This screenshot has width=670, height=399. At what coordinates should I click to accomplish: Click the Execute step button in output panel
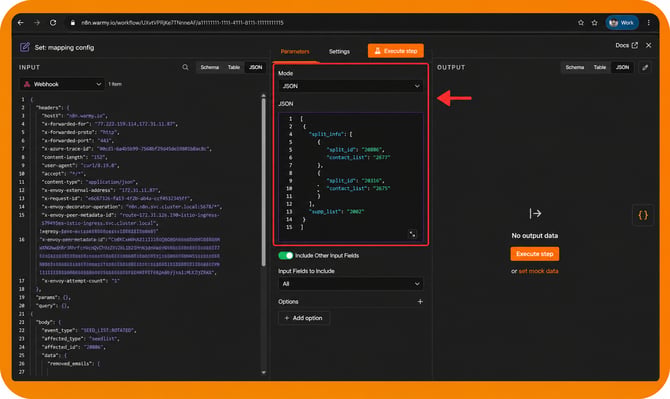tap(535, 254)
